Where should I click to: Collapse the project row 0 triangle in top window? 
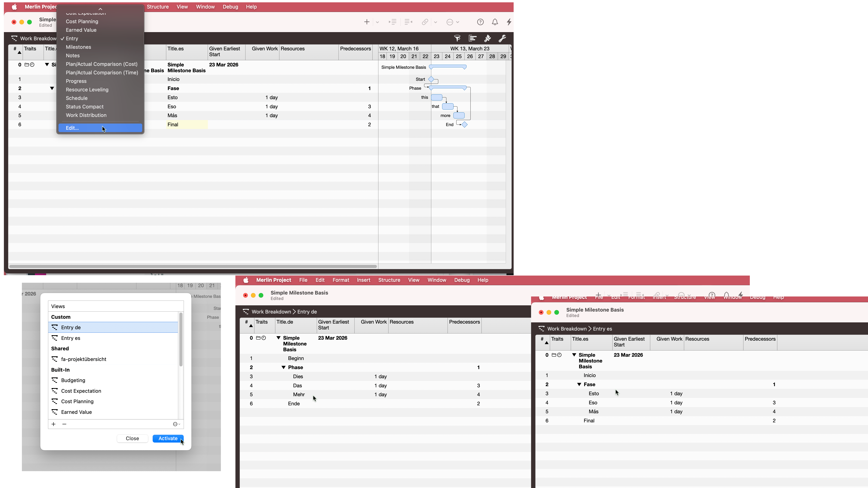pos(47,64)
